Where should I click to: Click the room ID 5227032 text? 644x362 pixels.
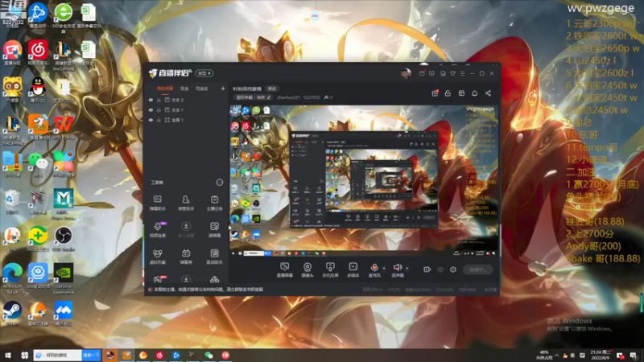coord(312,97)
